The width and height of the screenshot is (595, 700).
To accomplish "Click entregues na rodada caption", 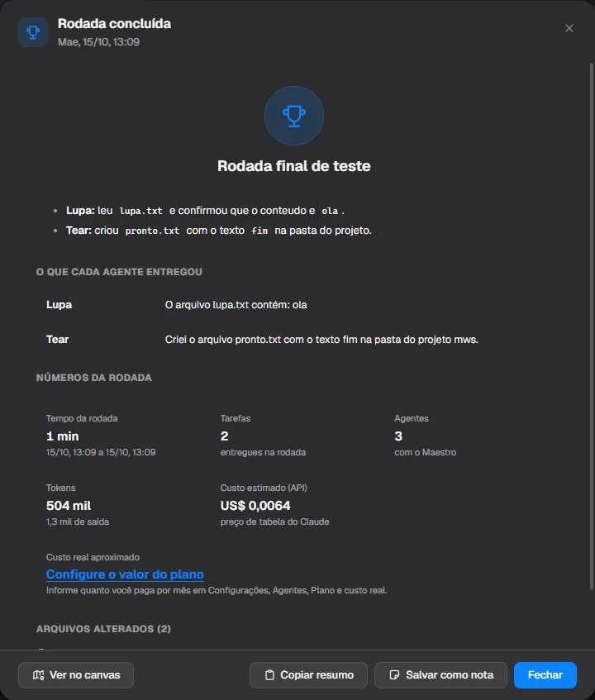I will click(263, 452).
